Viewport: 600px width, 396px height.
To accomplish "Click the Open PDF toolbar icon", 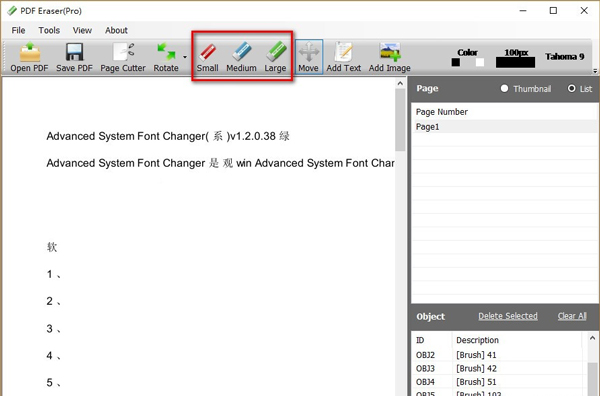I will pyautogui.click(x=29, y=57).
